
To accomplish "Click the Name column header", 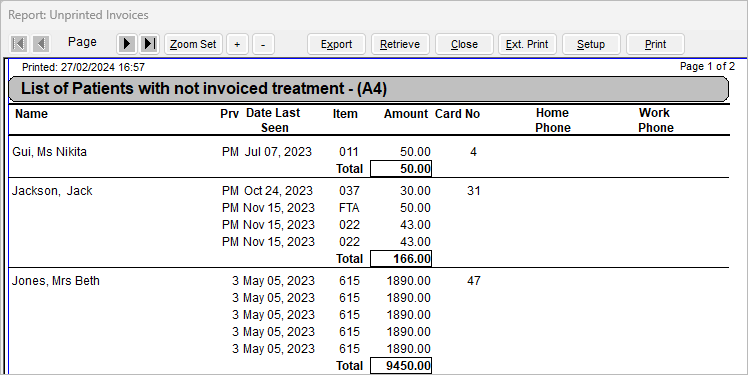I will [x=31, y=114].
